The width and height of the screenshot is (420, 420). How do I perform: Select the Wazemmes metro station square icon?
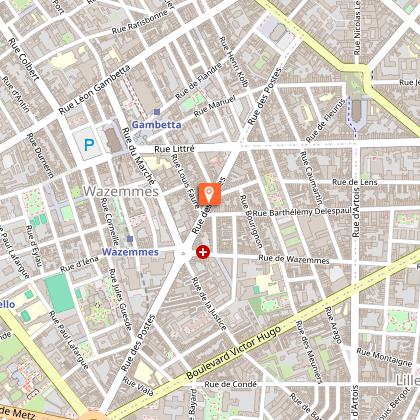(130, 239)
